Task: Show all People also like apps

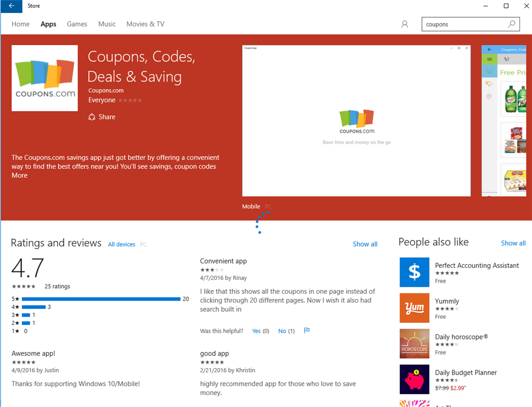Action: (x=513, y=243)
